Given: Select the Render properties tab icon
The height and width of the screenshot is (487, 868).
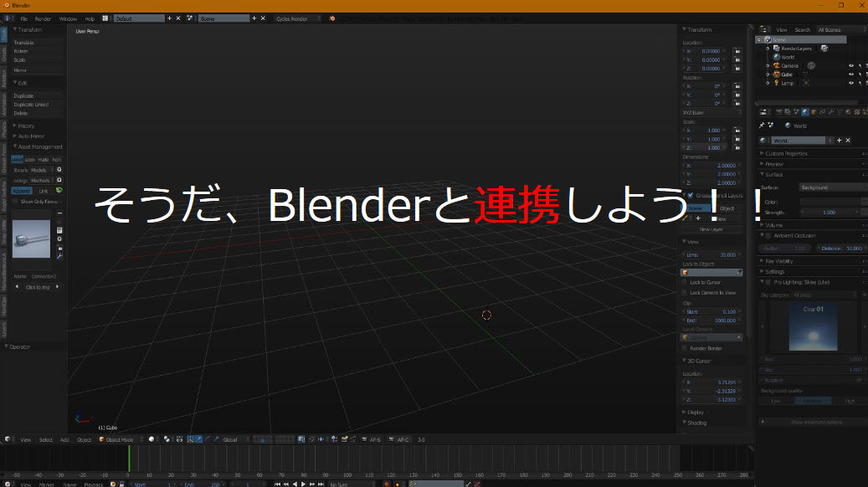Looking at the screenshot, I should 779,112.
